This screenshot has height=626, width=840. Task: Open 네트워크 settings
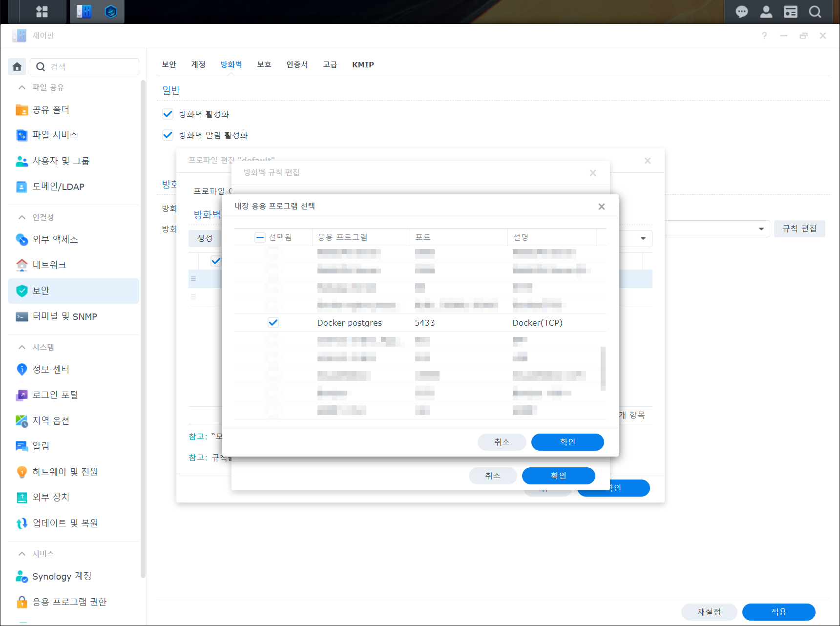click(73, 265)
